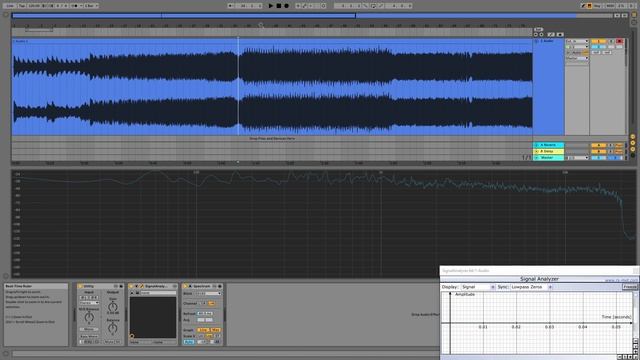Click the playhead line in waveform
The image size is (640, 360).
click(238, 86)
